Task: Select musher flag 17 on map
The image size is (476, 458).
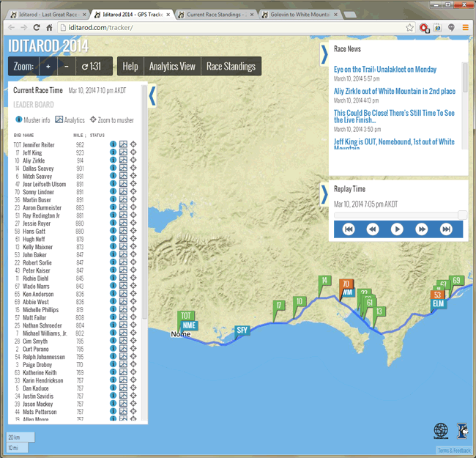Action: click(279, 306)
